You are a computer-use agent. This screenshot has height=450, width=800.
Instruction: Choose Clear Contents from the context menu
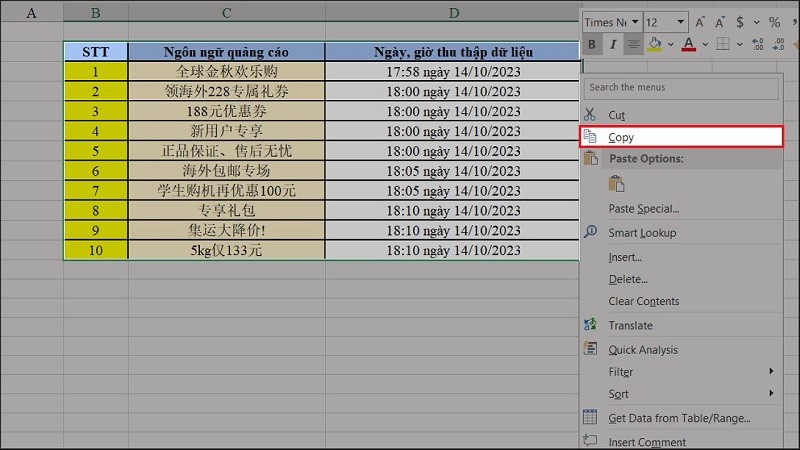[681, 301]
